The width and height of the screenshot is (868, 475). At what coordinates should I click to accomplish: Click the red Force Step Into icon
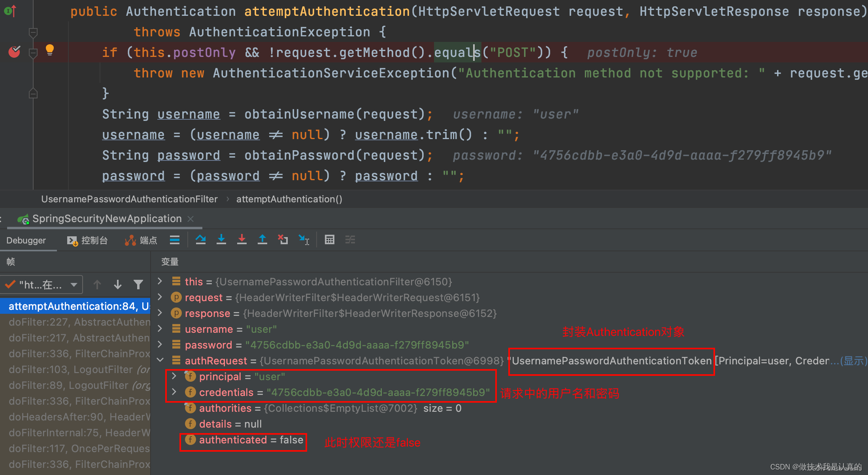(x=242, y=239)
